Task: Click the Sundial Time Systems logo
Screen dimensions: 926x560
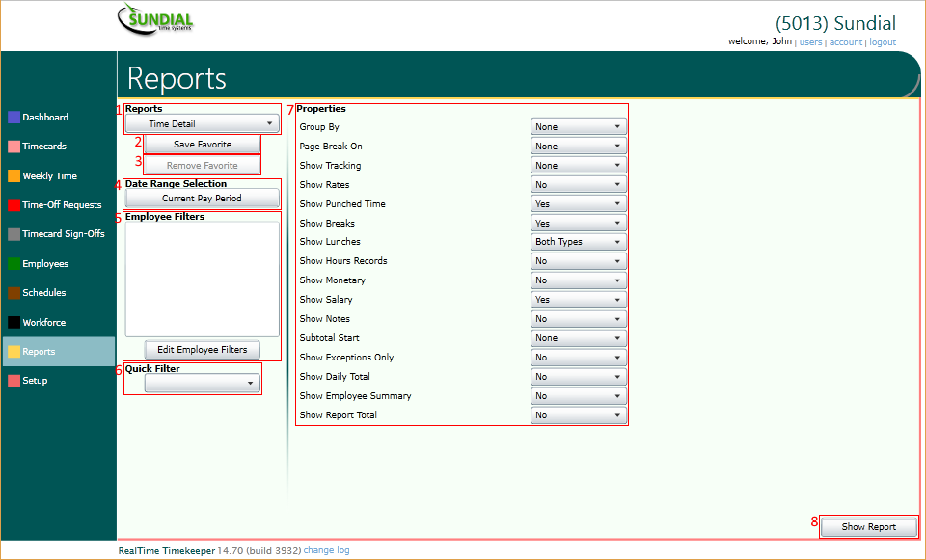Action: (155, 19)
